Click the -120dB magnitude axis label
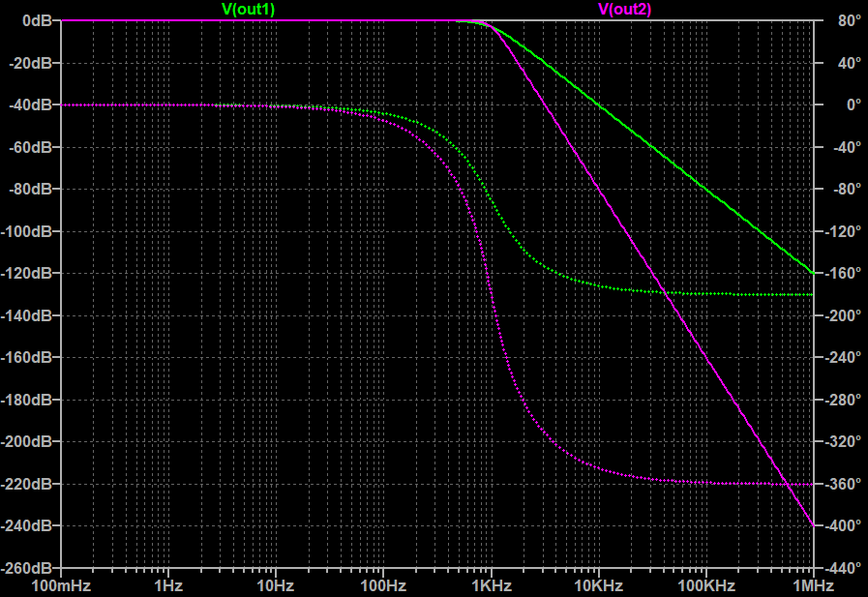This screenshot has width=868, height=597. click(x=26, y=273)
